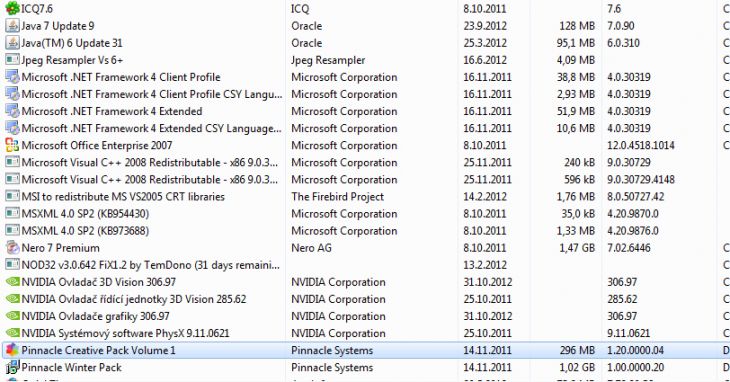This screenshot has width=730, height=382.
Task: Click install date 23.9.2012
Action: click(x=485, y=26)
